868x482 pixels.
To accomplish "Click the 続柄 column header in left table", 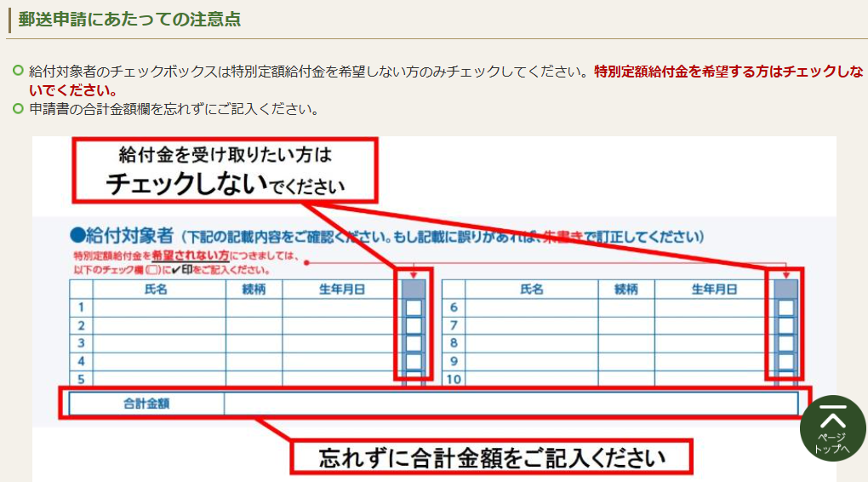I will [x=254, y=290].
